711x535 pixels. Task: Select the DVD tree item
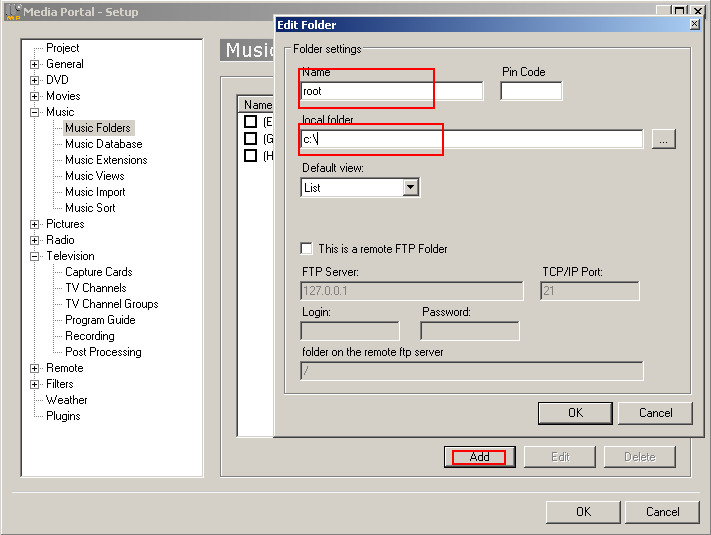(57, 80)
